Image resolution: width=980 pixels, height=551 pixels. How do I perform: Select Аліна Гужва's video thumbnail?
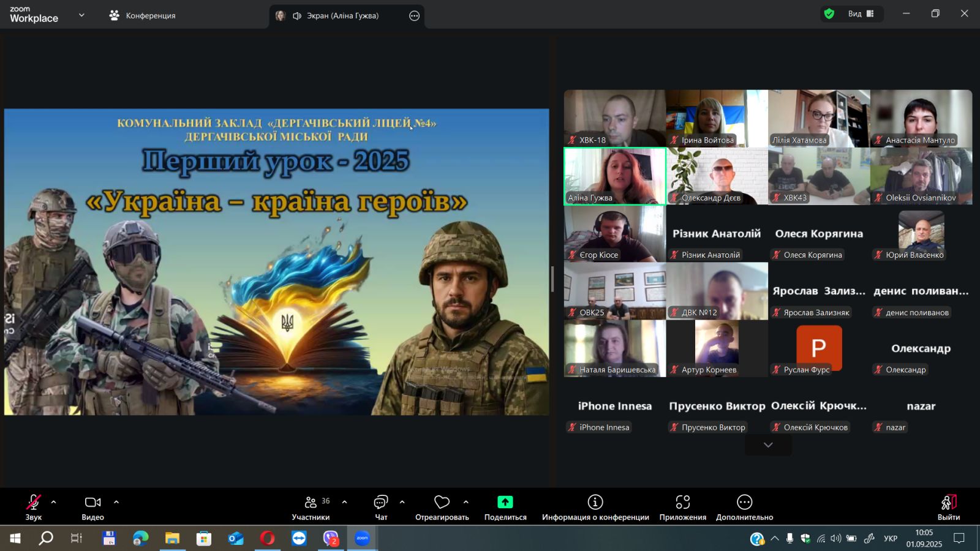click(614, 176)
